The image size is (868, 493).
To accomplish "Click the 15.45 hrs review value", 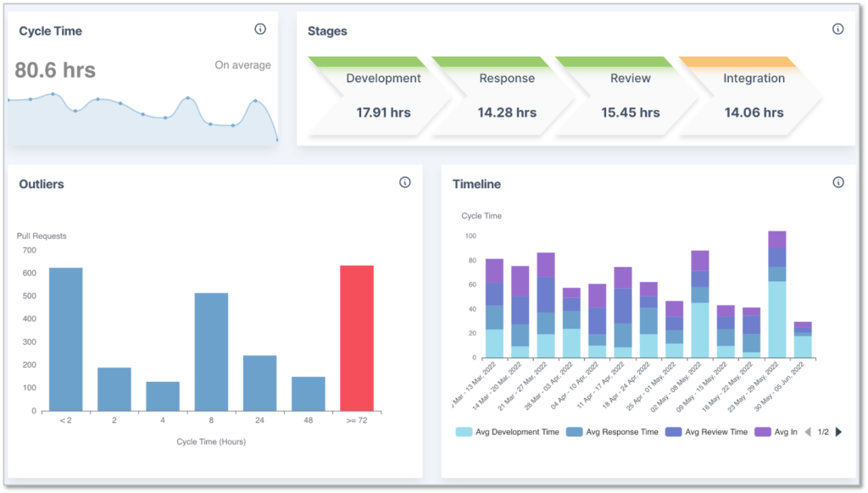I will click(x=631, y=113).
